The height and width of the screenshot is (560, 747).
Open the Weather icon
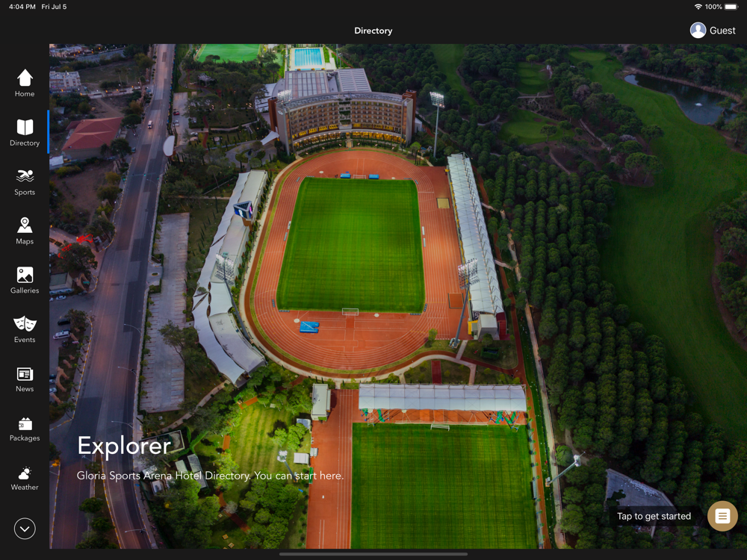click(x=25, y=473)
